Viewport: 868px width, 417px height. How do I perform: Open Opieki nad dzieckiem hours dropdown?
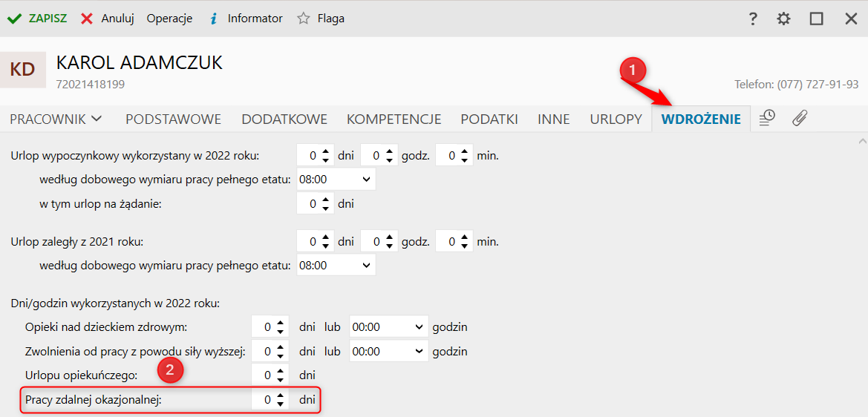coord(389,327)
